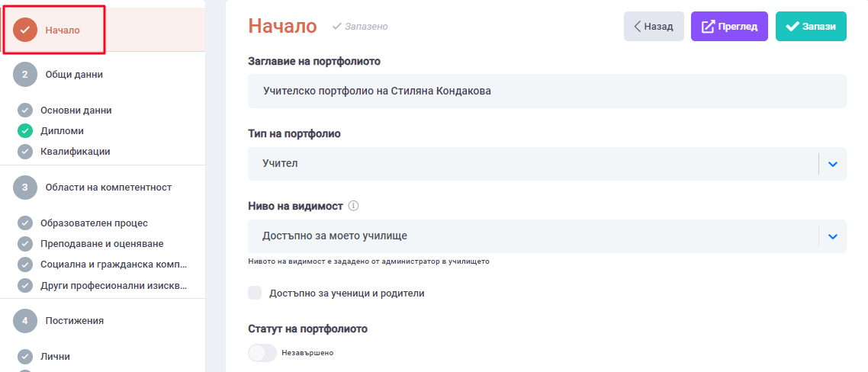Click the Преглед button
868x372 pixels.
coord(729,27)
